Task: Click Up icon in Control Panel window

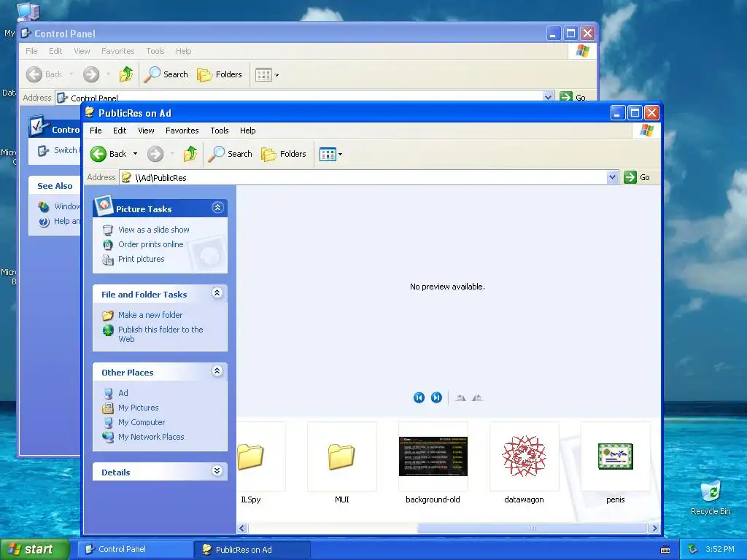Action: point(125,74)
